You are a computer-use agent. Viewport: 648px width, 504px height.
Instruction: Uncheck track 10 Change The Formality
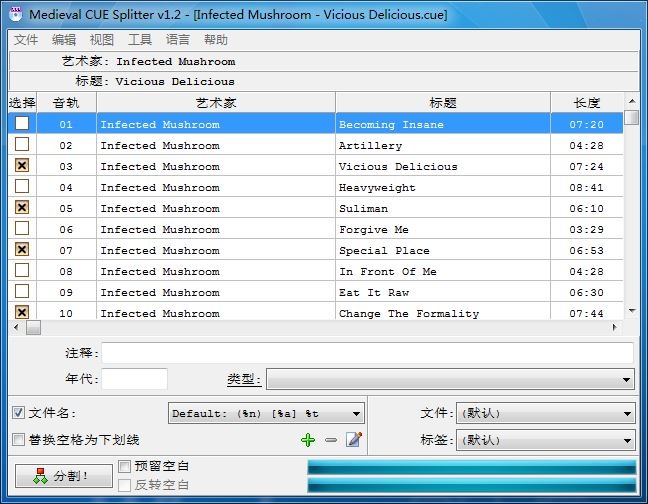tap(22, 312)
